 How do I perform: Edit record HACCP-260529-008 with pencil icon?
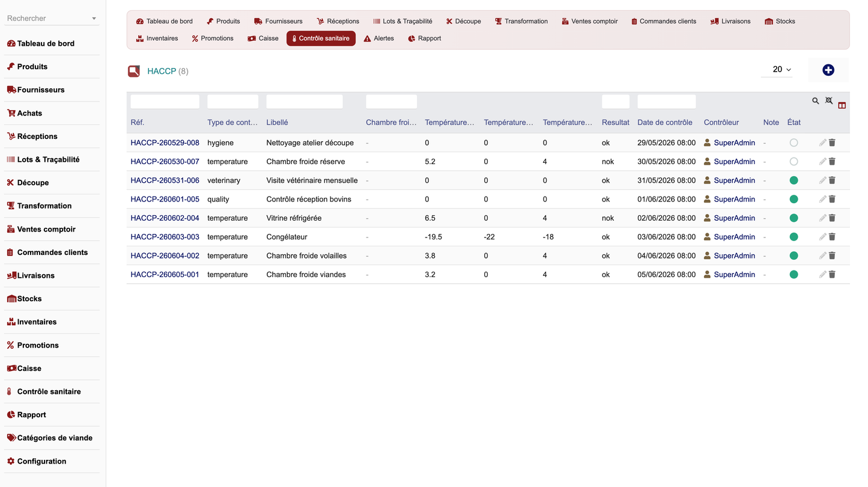[x=823, y=143]
